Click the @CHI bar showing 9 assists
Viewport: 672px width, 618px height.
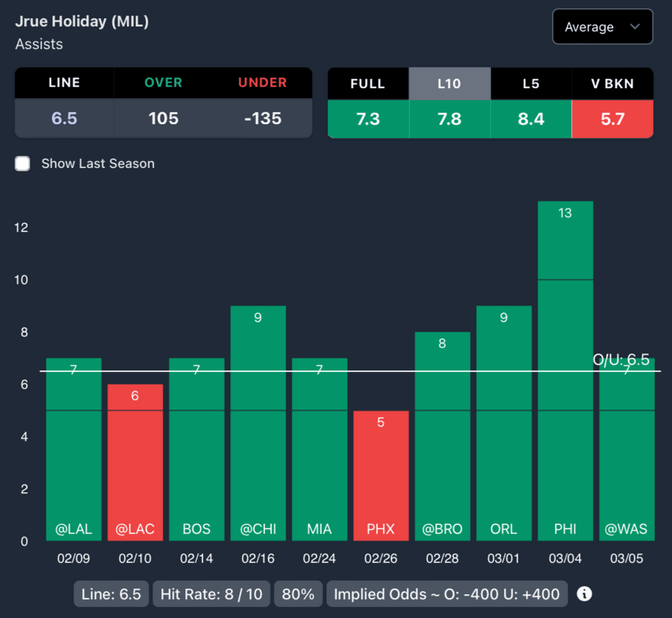pos(258,423)
